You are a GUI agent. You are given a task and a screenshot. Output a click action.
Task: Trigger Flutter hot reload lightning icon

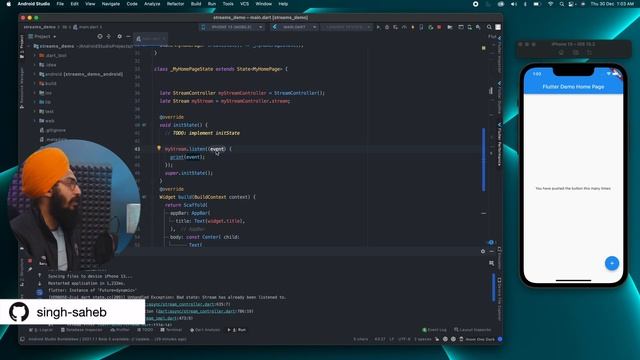click(x=413, y=27)
